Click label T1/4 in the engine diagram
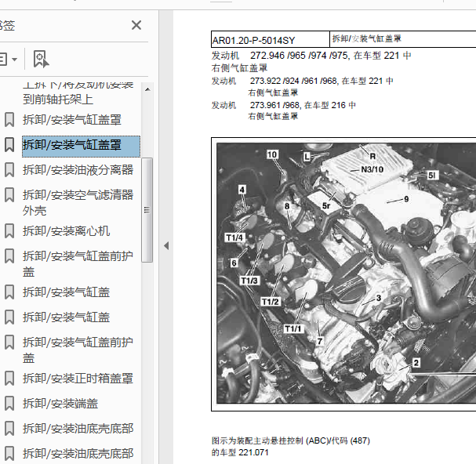Viewport: 476px width, 464px height. pos(234,237)
